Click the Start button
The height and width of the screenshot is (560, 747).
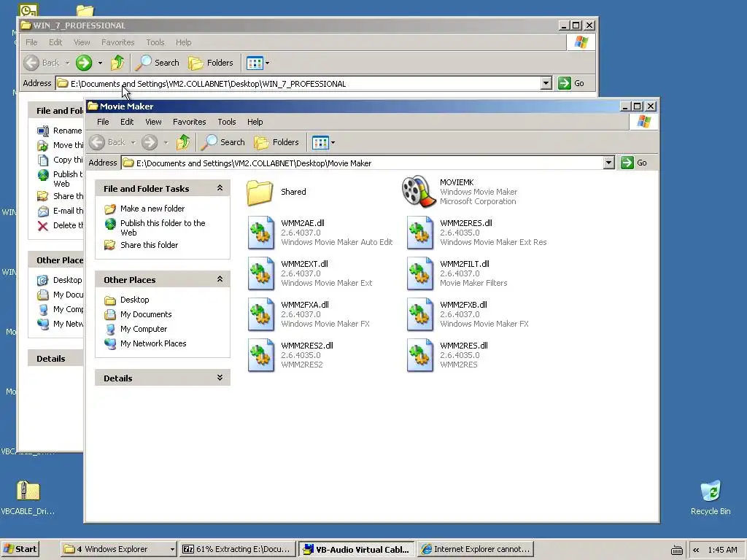tap(20, 548)
